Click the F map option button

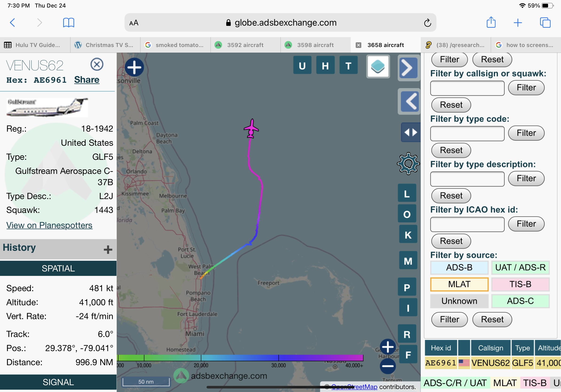point(408,355)
